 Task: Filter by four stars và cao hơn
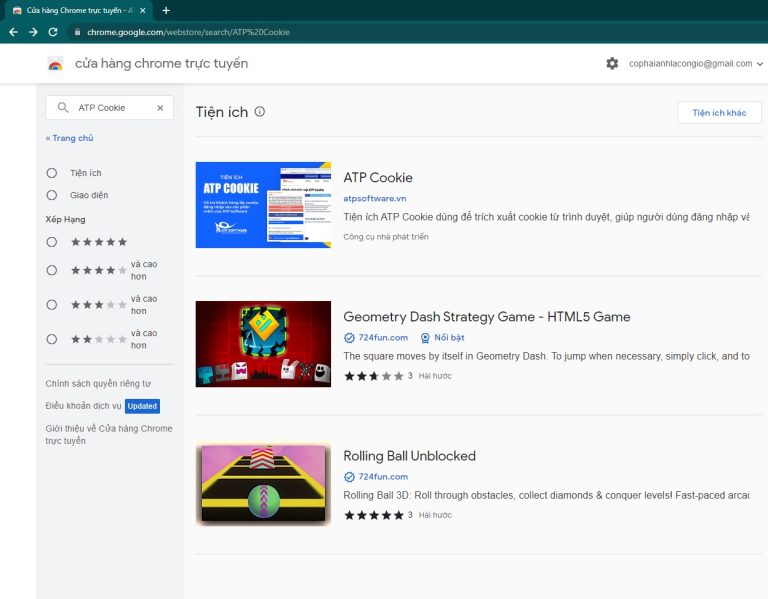click(52, 270)
